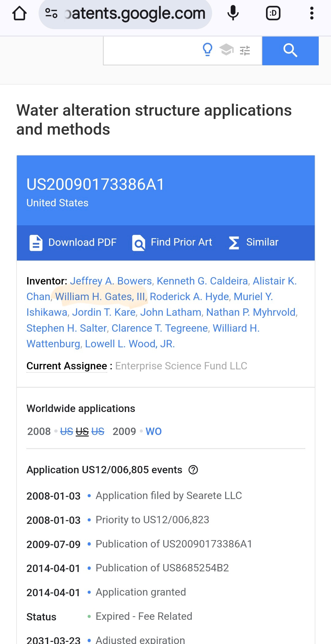
Task: Open the 2009 WO application link
Action: 154,431
